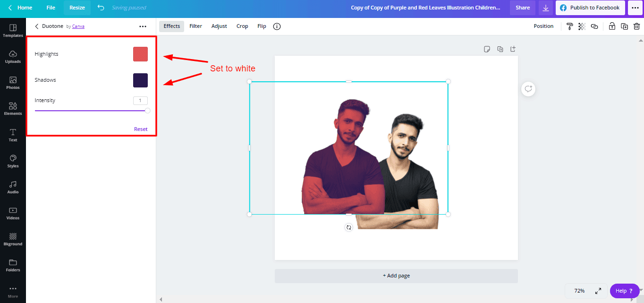This screenshot has width=644, height=303.
Task: Toggle the lock on selected element
Action: point(612,26)
